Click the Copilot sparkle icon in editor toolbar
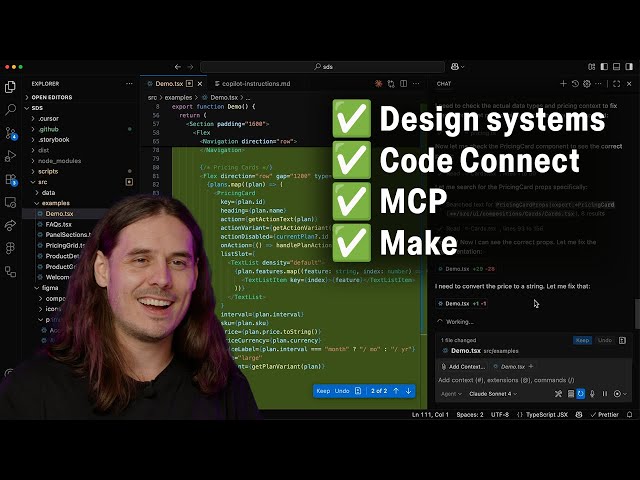The height and width of the screenshot is (480, 640). tap(378, 84)
